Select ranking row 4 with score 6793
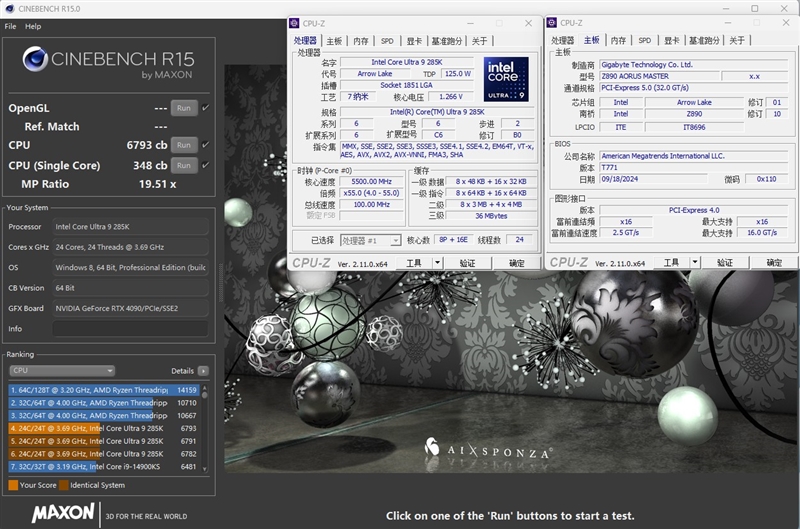This screenshot has height=529, width=800. pyautogui.click(x=104, y=429)
